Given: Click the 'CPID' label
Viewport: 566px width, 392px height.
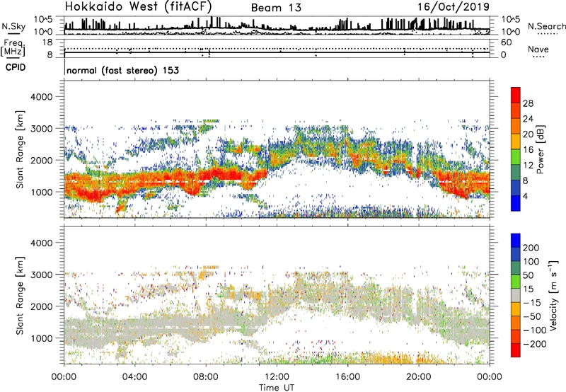Looking at the screenshot, I should (x=16, y=67).
